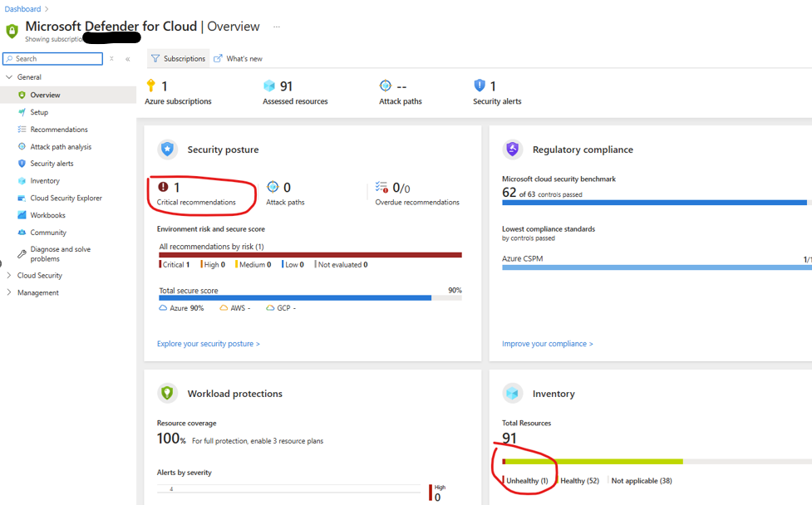Click the Not evaluated 0 legend entry
This screenshot has width=812, height=505.
[x=342, y=264]
